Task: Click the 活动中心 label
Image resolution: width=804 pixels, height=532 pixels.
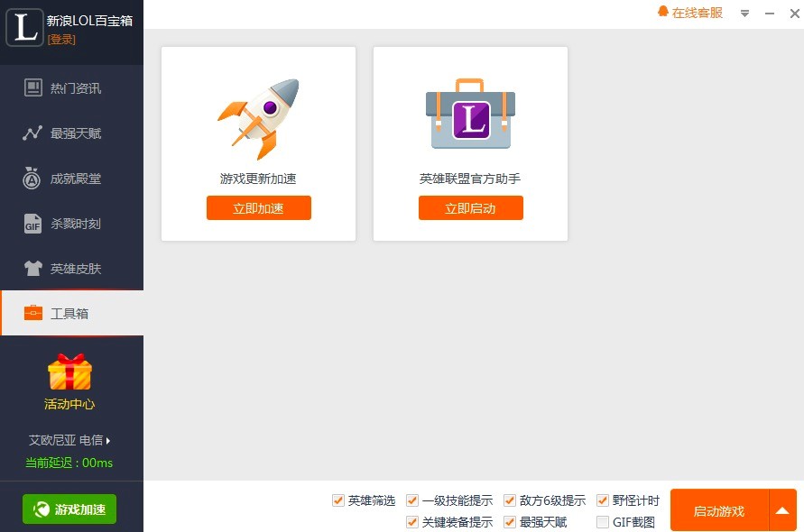Action: [x=69, y=404]
